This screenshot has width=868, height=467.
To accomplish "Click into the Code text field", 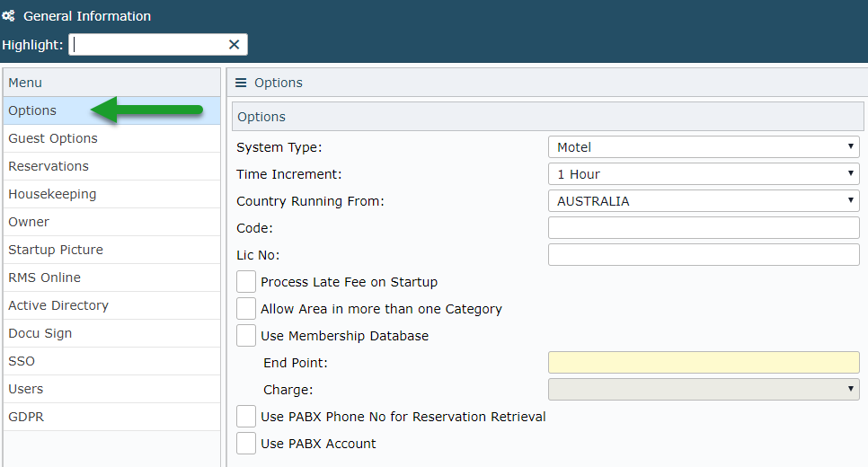I will (x=704, y=228).
